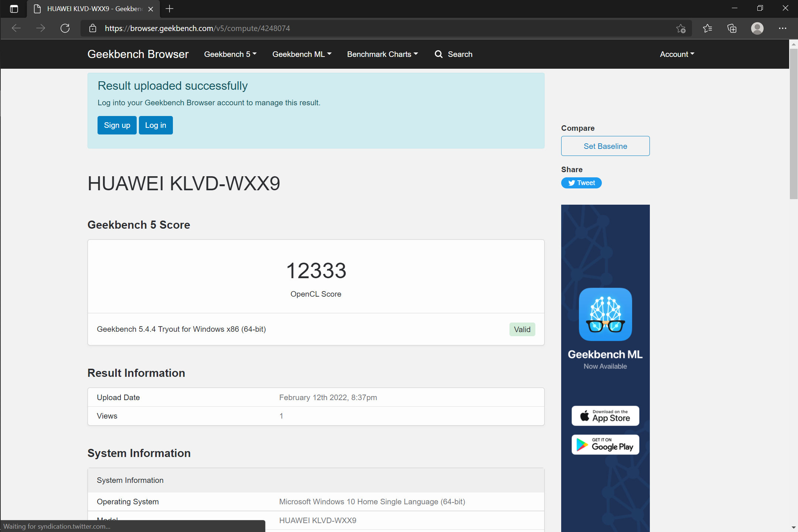Click the Views row label
This screenshot has height=532, width=798.
click(107, 416)
